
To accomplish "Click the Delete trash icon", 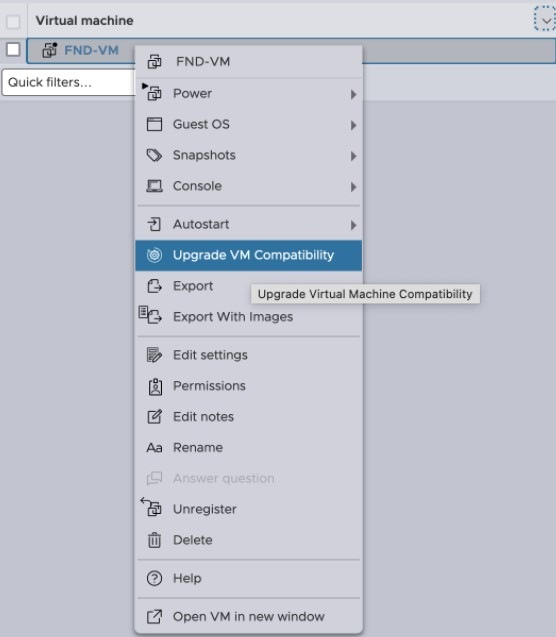I will tap(154, 540).
